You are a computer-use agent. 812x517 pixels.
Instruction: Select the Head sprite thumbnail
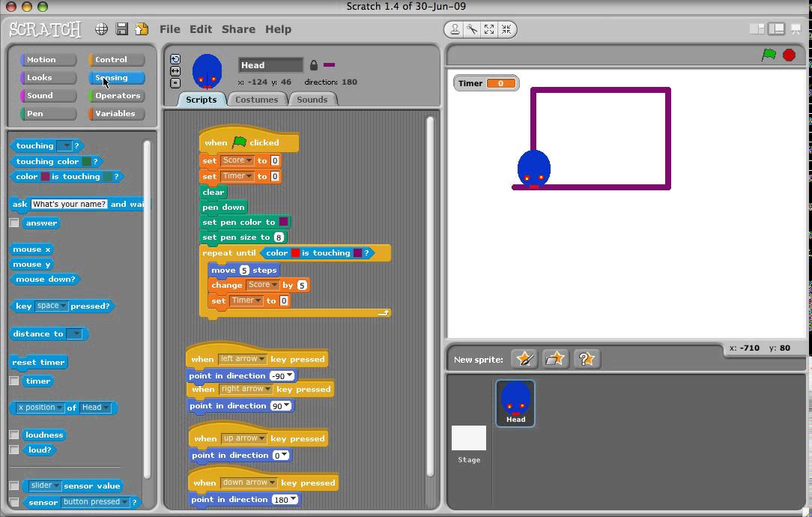[x=515, y=403]
